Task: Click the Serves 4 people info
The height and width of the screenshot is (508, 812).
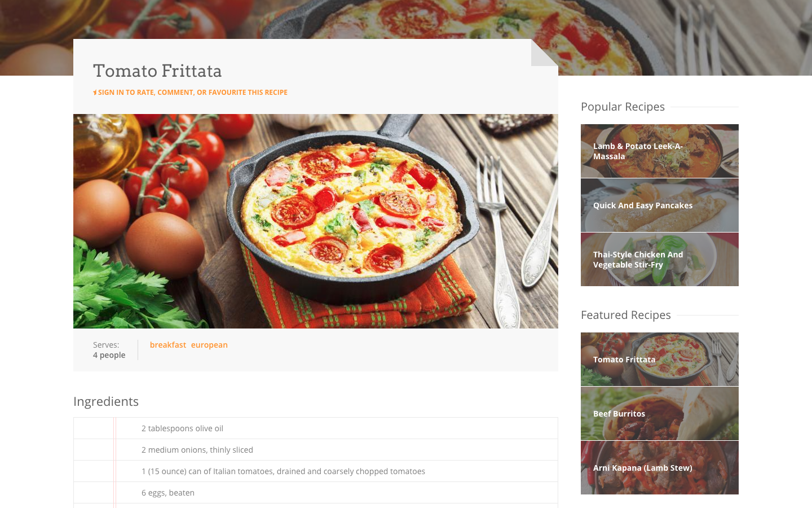Action: tap(109, 350)
